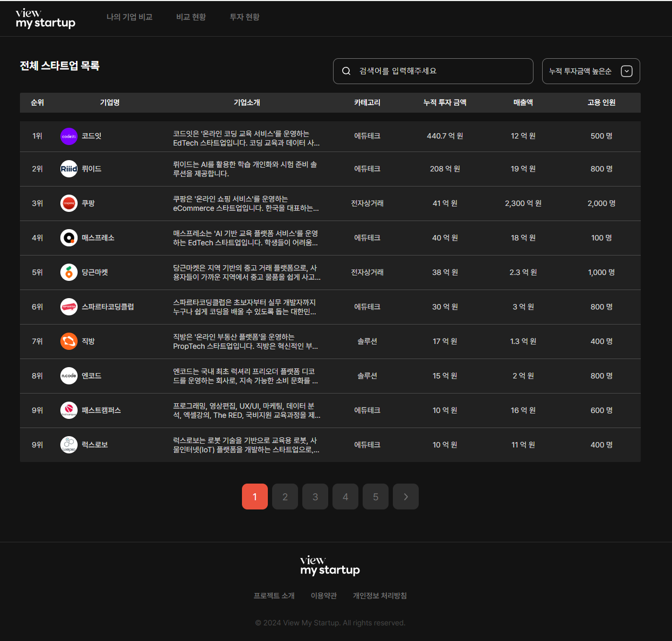Open the 투자 현황 menu
Image resolution: width=672 pixels, height=641 pixels.
pos(245,17)
